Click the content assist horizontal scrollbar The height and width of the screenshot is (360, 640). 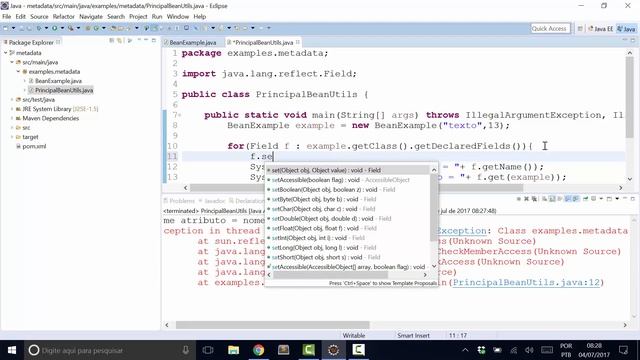tap(331, 275)
